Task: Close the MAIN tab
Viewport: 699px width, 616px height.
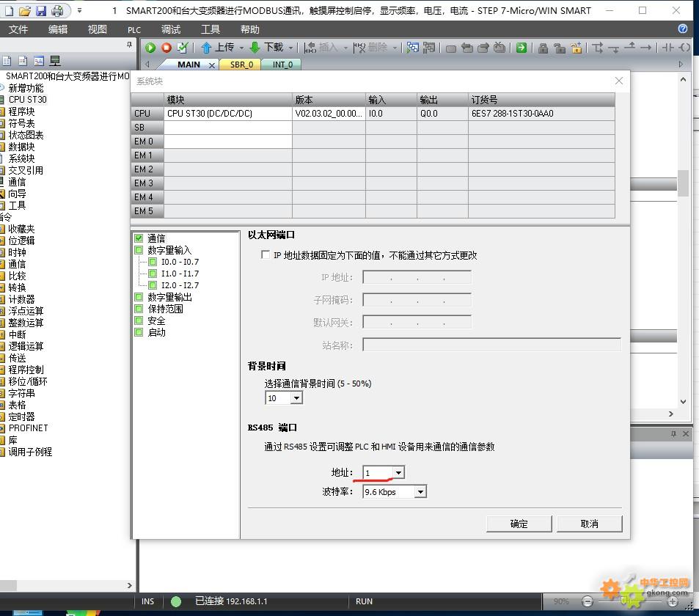Action: click(x=212, y=65)
